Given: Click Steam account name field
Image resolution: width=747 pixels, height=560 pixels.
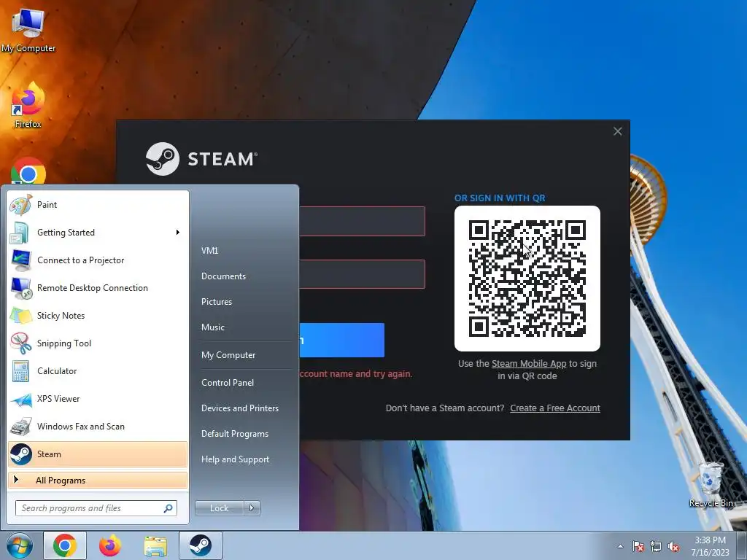Looking at the screenshot, I should pos(362,221).
